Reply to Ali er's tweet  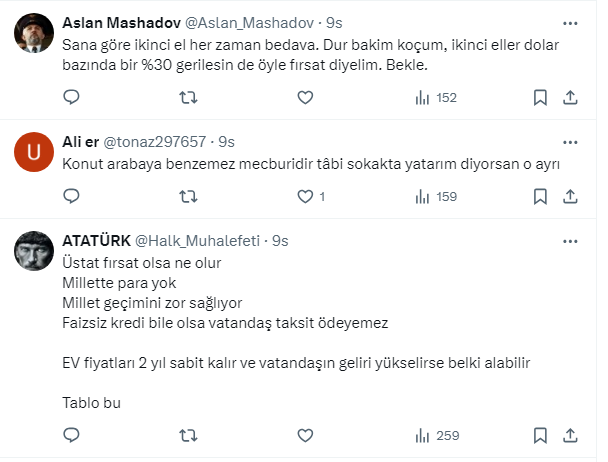pos(71,197)
